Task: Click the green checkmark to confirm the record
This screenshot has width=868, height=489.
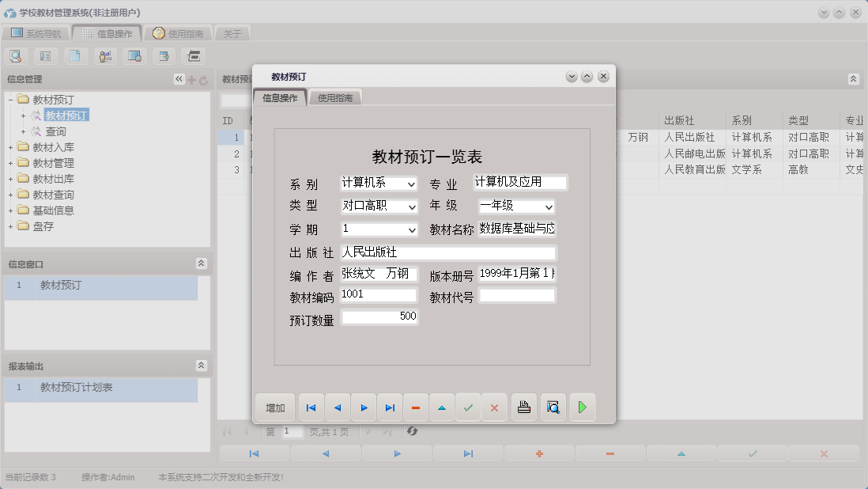Action: click(468, 407)
